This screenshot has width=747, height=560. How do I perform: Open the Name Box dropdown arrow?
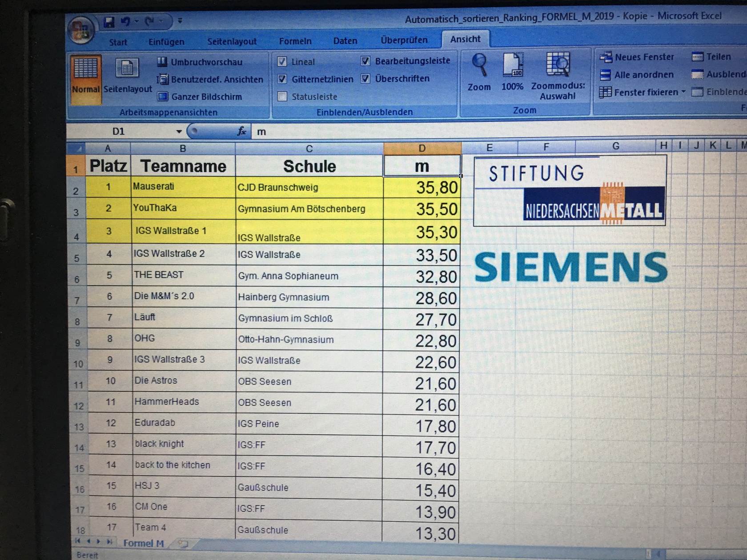click(x=179, y=132)
